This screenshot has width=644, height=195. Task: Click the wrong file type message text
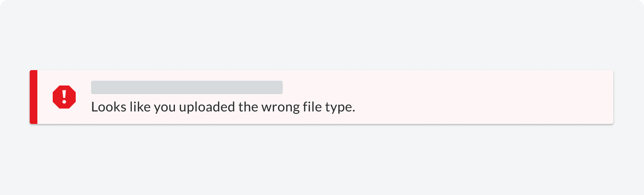coord(223,107)
